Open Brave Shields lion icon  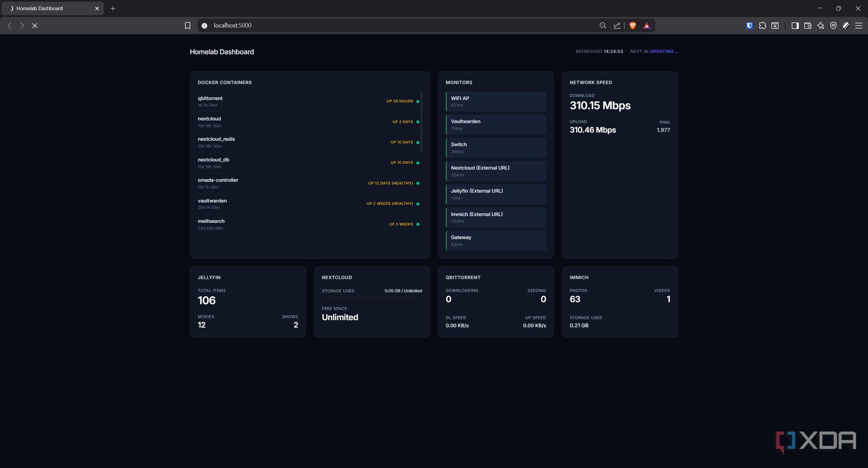pos(633,25)
